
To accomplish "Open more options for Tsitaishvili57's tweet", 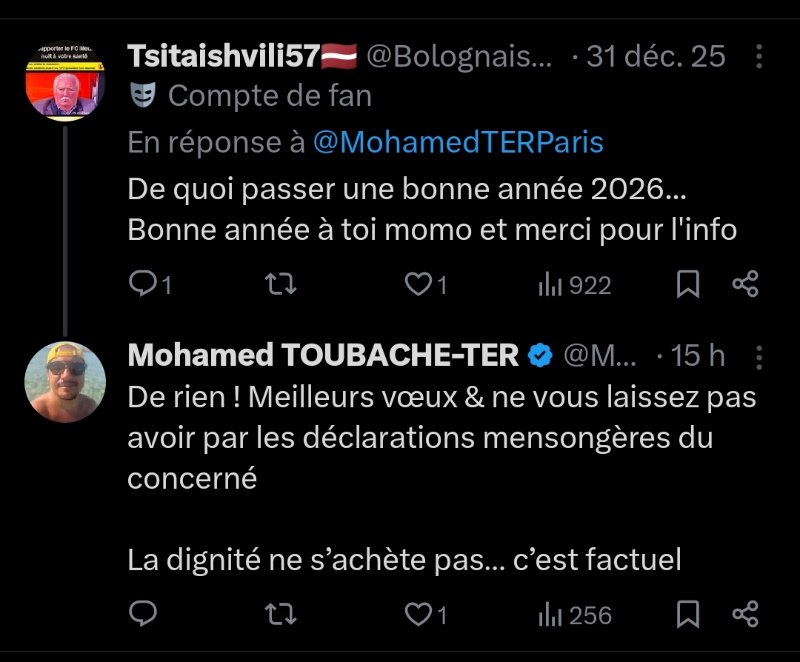I will click(760, 56).
